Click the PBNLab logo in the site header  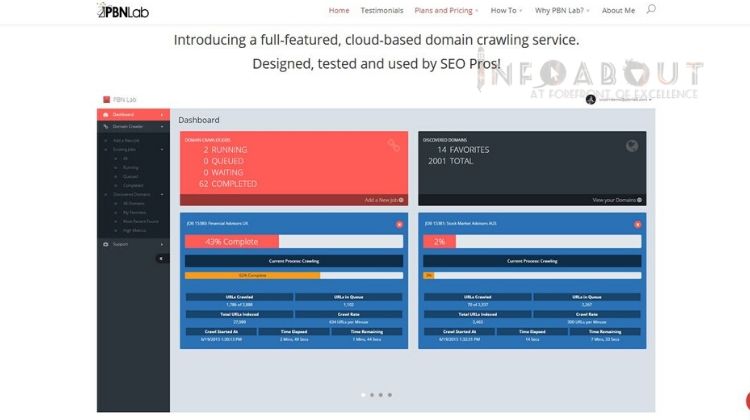click(x=123, y=11)
